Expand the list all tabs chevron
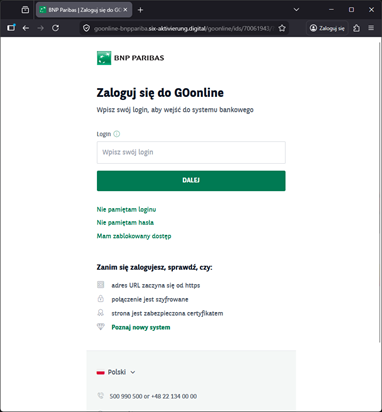 (296, 10)
